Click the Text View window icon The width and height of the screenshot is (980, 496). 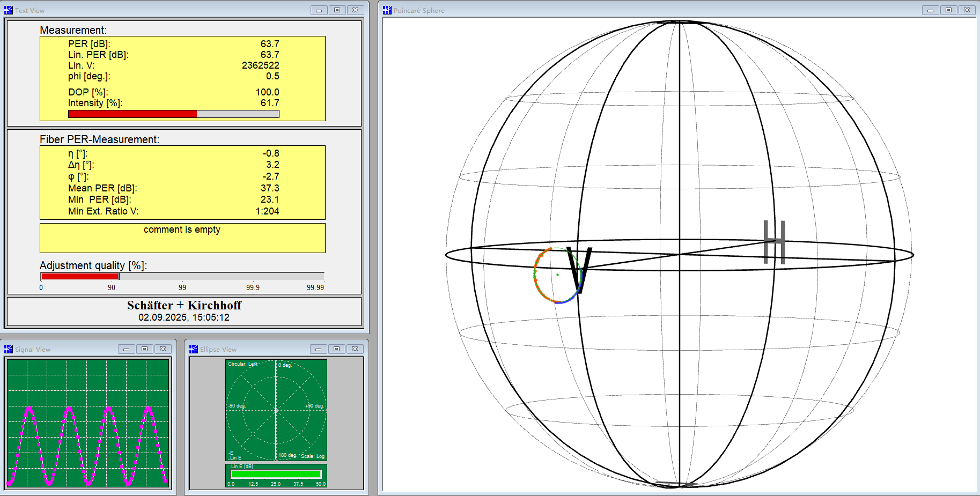tap(9, 10)
